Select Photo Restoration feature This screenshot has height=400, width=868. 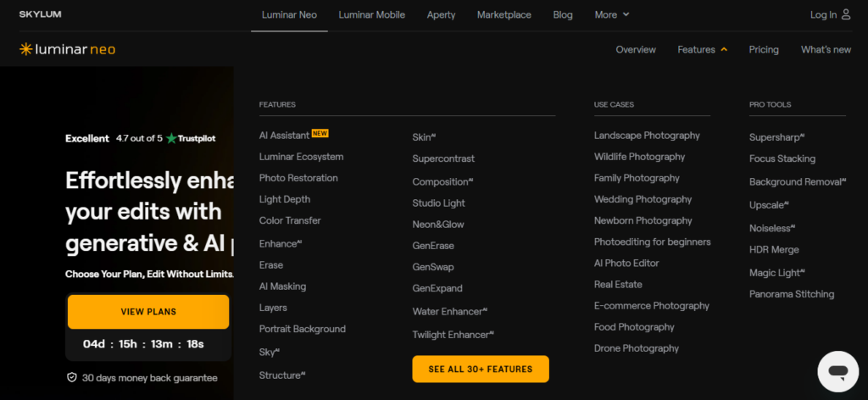coord(298,178)
